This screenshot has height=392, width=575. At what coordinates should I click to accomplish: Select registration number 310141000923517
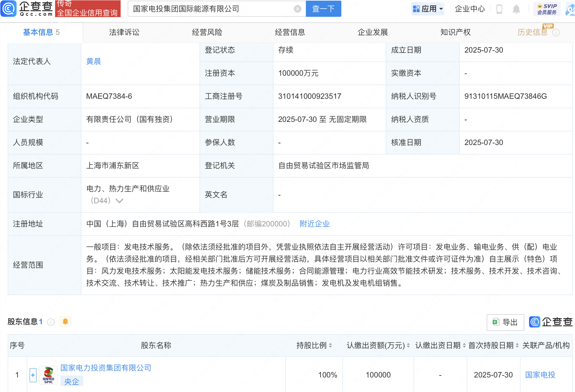[310, 96]
